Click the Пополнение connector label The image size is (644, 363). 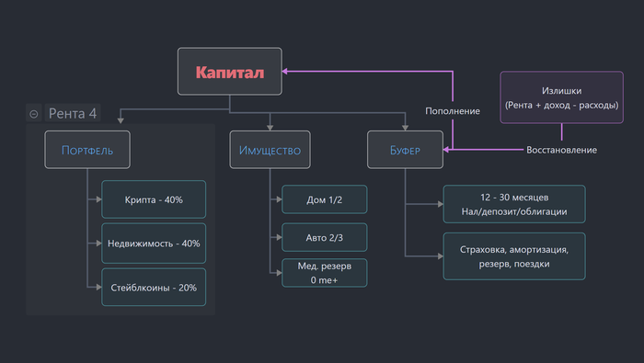click(x=453, y=111)
